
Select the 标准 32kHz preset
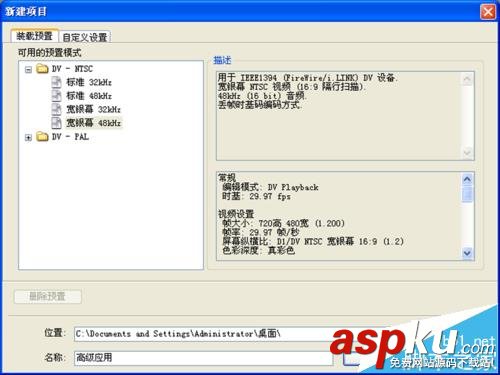(x=89, y=82)
